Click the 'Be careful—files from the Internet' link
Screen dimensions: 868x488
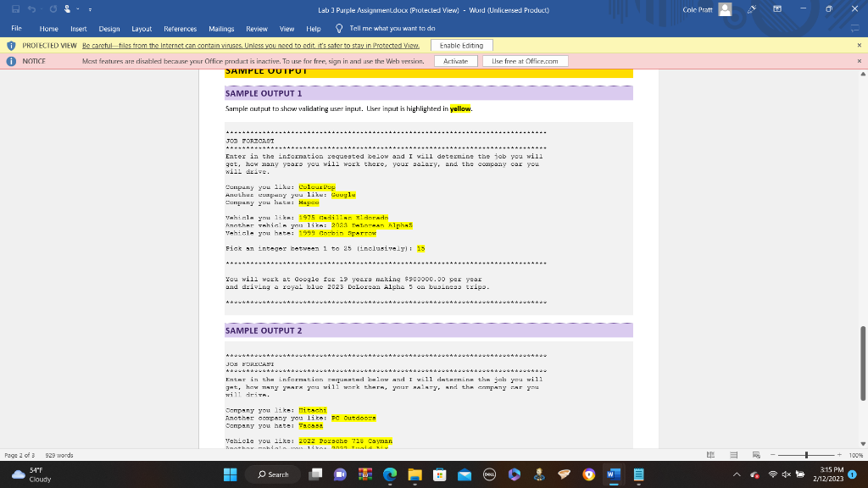251,46
